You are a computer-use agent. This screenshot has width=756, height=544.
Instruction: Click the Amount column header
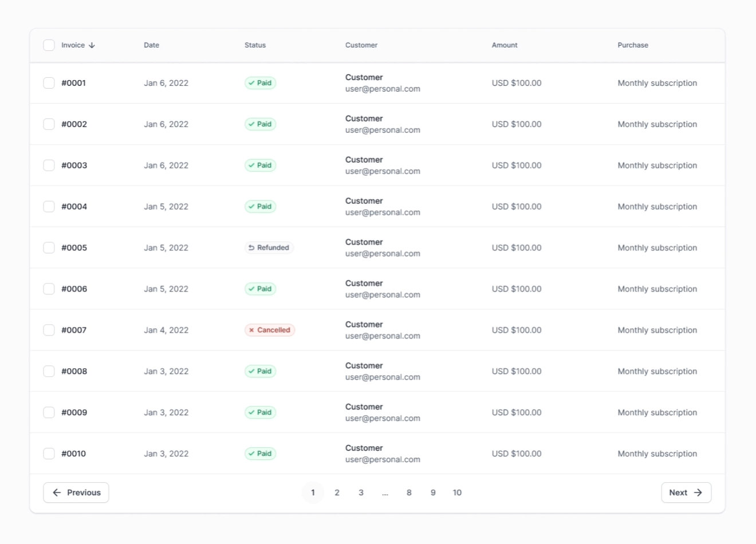(504, 45)
